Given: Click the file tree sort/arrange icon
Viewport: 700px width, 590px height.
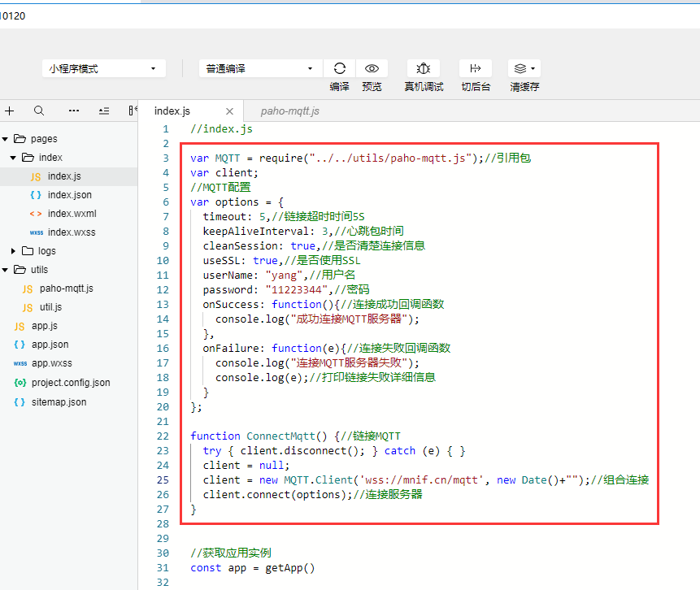Looking at the screenshot, I should pos(104,111).
